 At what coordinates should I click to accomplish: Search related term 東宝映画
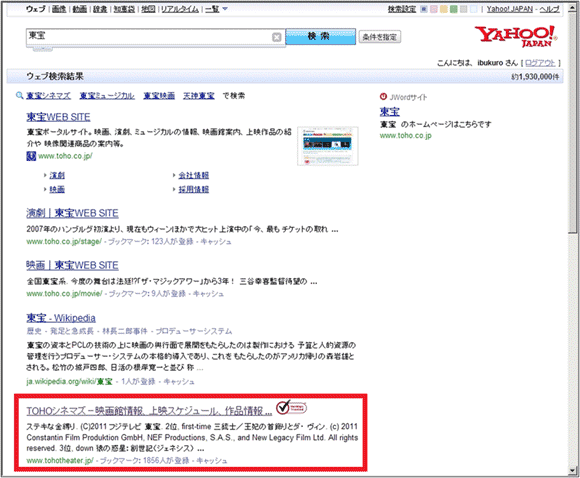pyautogui.click(x=159, y=95)
